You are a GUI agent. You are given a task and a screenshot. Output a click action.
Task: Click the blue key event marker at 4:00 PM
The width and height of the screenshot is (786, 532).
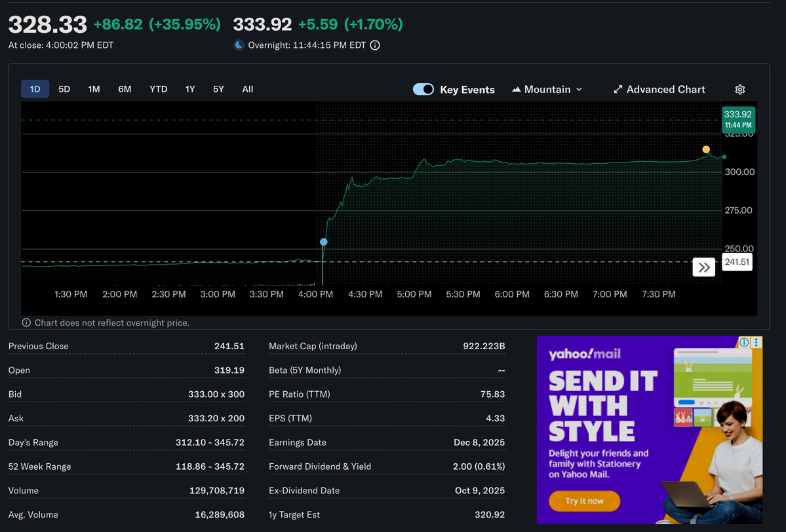[323, 242]
